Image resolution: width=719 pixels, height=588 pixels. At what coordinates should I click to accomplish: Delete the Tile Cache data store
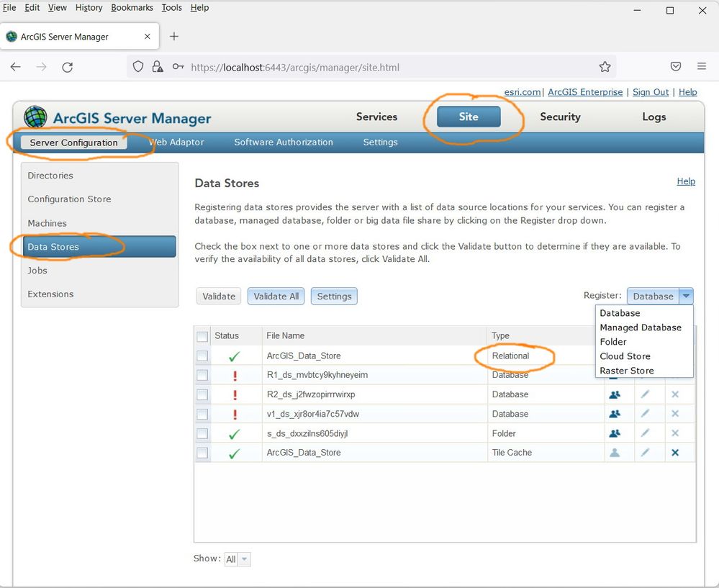click(x=675, y=453)
